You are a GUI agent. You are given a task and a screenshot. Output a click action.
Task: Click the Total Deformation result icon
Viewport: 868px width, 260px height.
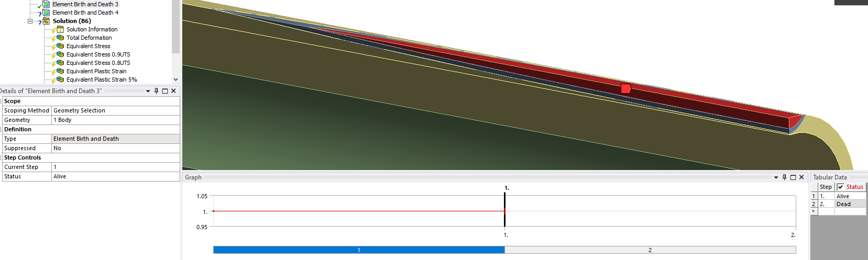tap(60, 38)
